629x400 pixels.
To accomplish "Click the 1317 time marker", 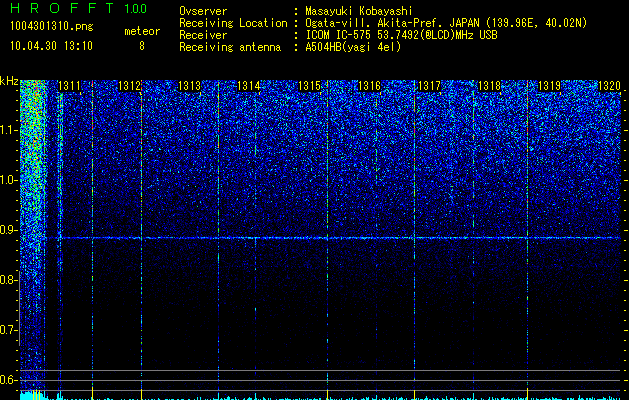I will click(429, 86).
